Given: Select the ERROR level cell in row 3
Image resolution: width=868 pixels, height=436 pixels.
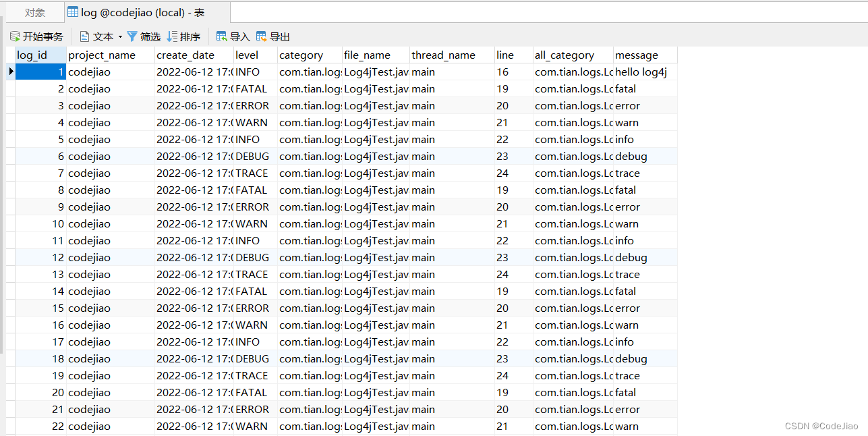Looking at the screenshot, I should 255,105.
